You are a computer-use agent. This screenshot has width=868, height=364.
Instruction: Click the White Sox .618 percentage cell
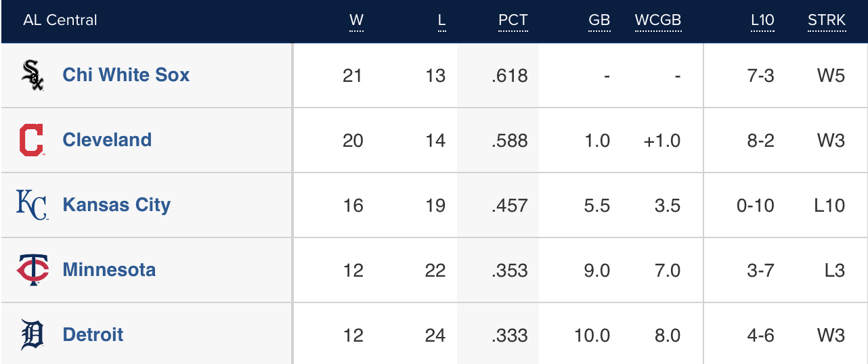[x=510, y=75]
